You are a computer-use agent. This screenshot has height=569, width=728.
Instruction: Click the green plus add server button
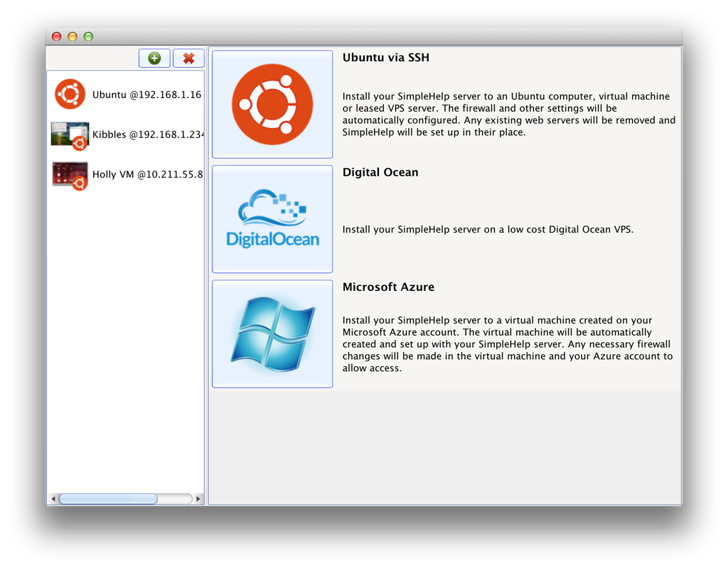[154, 58]
